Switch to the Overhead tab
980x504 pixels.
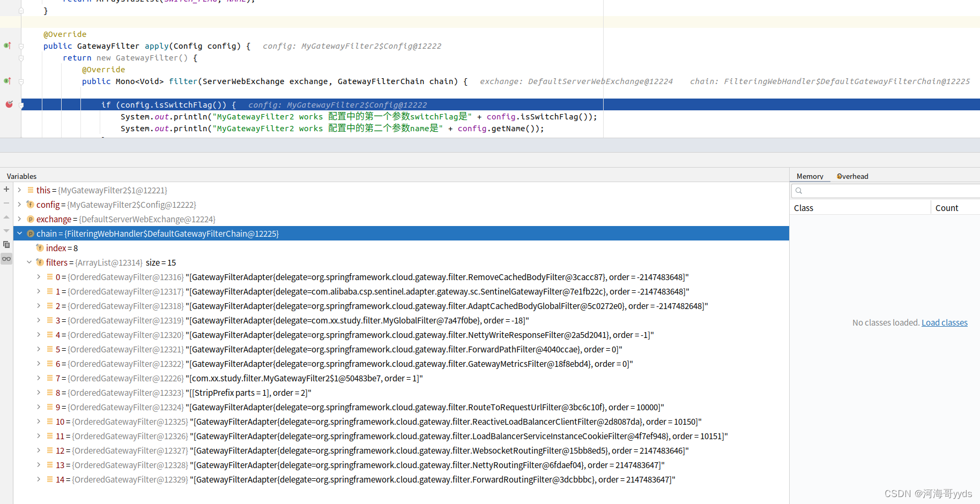pos(852,176)
